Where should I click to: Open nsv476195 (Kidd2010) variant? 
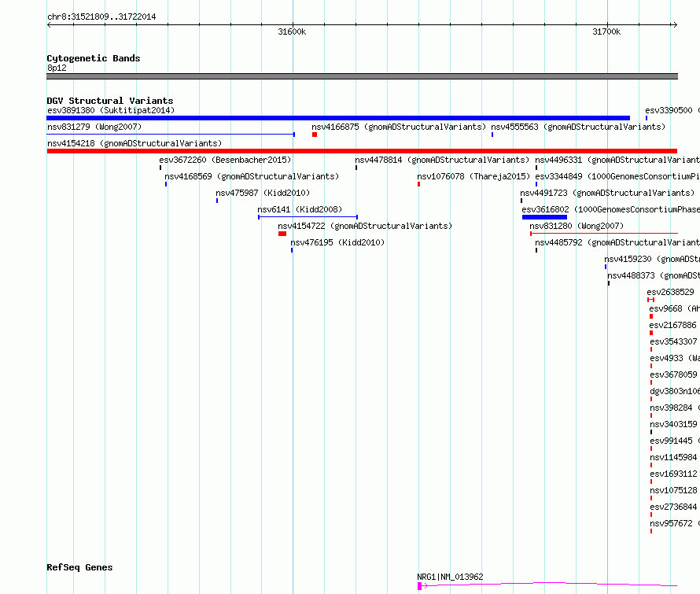pos(337,242)
